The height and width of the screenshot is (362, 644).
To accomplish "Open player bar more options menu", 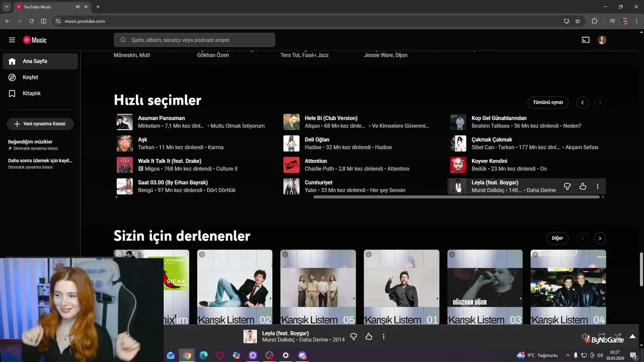I will pyautogui.click(x=383, y=336).
